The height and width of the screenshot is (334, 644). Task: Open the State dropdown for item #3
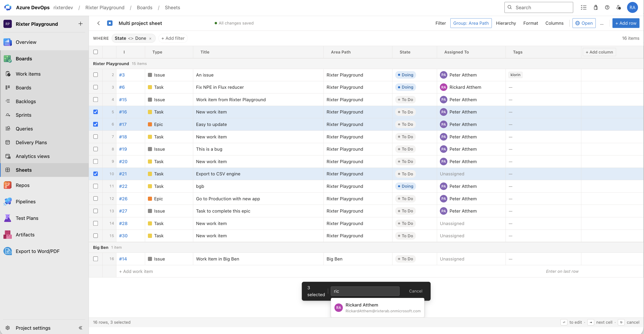tap(405, 75)
